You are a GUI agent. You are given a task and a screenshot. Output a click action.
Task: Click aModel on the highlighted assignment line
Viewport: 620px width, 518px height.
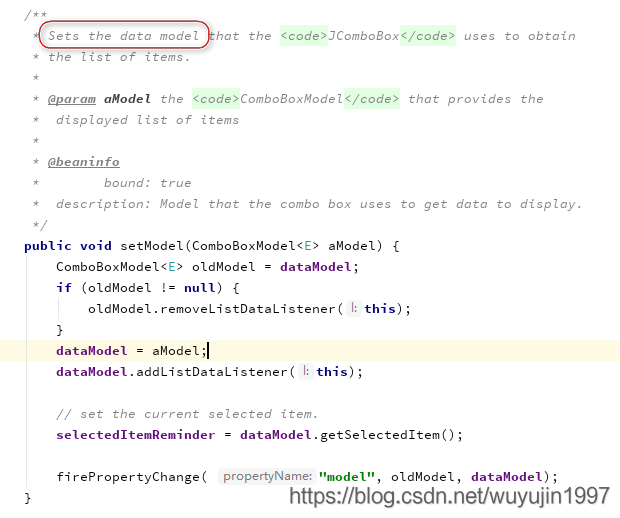click(176, 351)
